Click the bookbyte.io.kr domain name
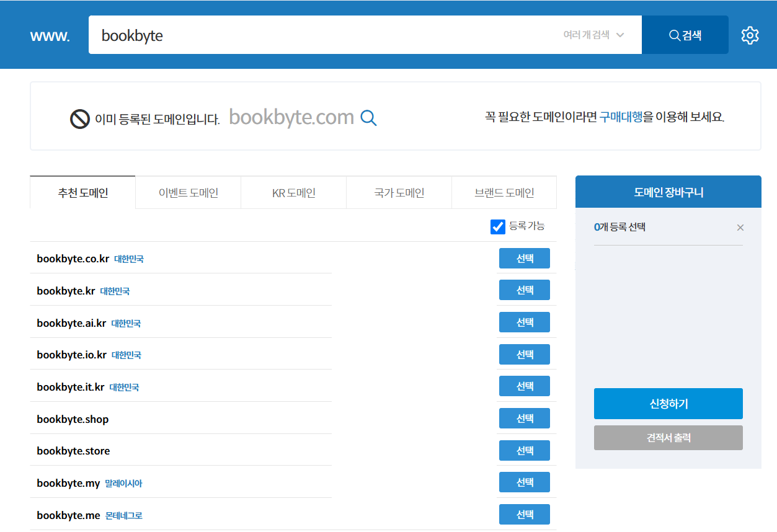Image resolution: width=777 pixels, height=532 pixels. [72, 355]
